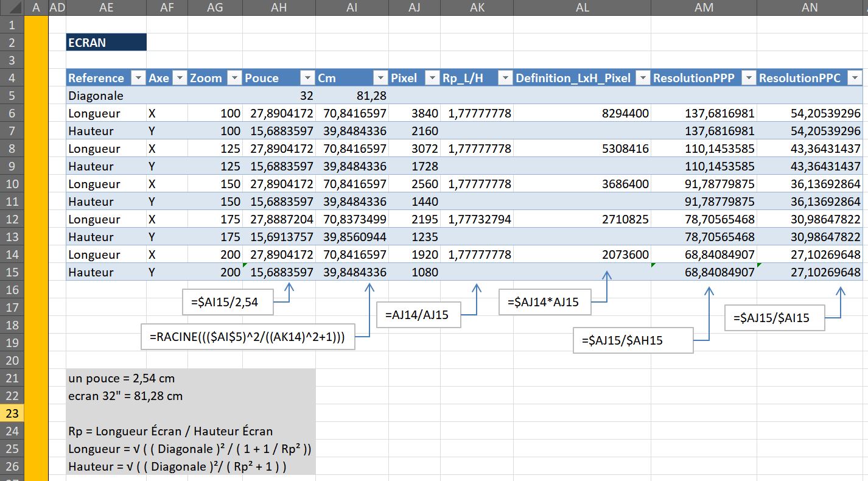The image size is (868, 481).
Task: Select the ECRAN title cell
Action: tap(106, 43)
